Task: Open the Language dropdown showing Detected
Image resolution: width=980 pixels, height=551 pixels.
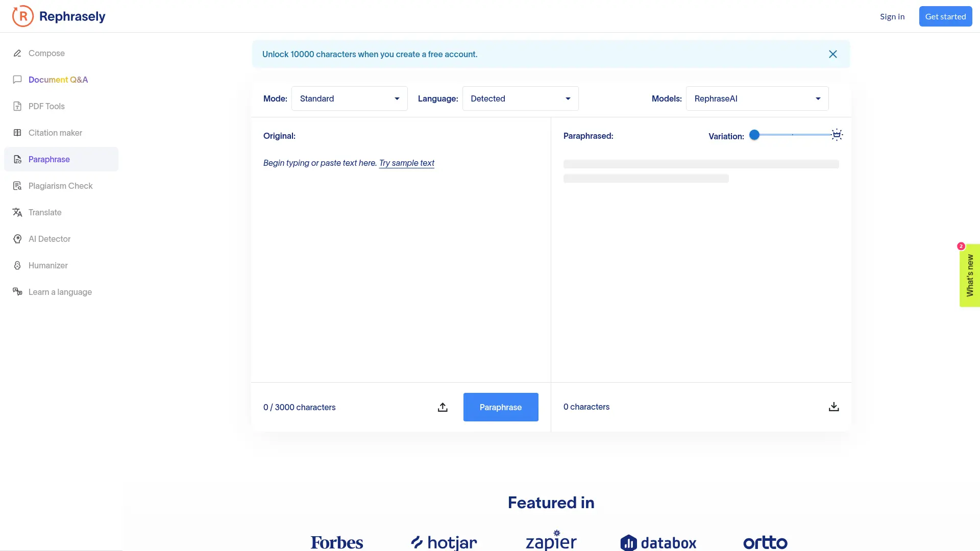Action: tap(520, 98)
